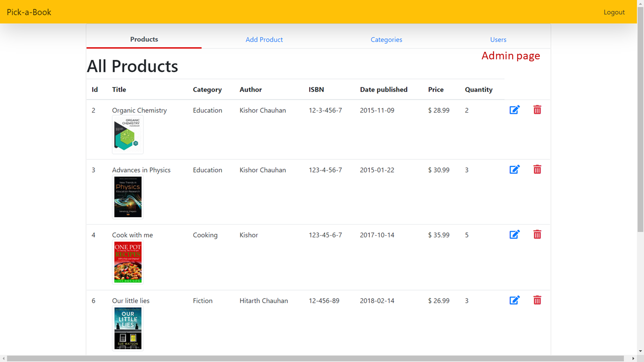The image size is (644, 362).
Task: Log out via the Logout link
Action: click(614, 12)
